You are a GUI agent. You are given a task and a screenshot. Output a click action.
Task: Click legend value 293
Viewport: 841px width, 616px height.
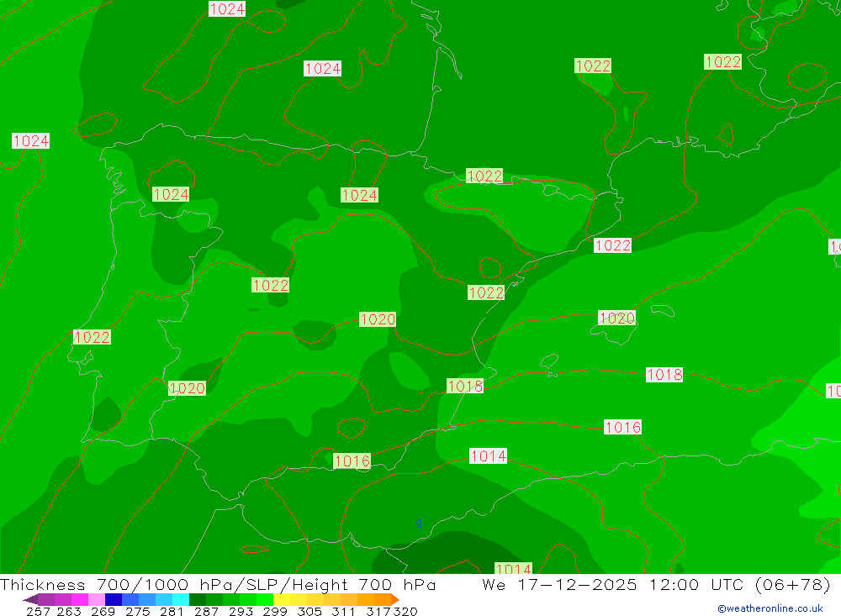click(241, 611)
